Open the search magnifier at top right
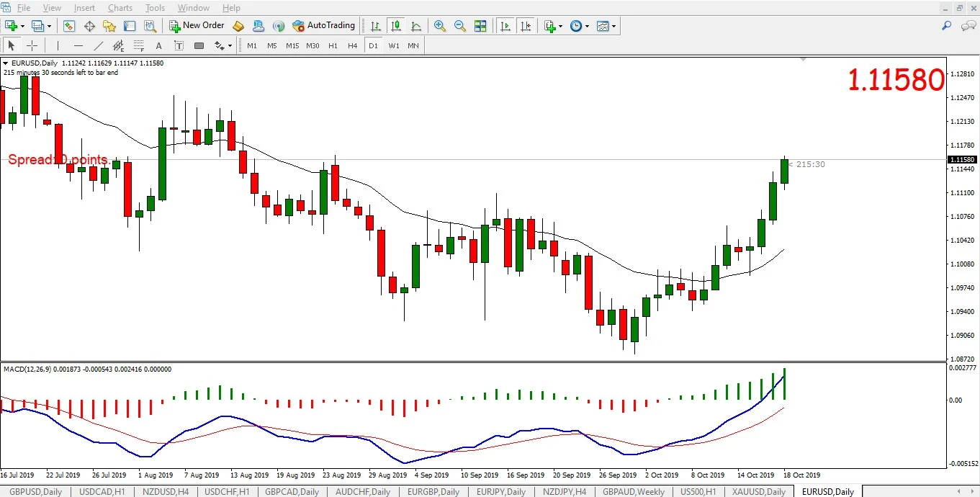980x497 pixels. [x=947, y=26]
